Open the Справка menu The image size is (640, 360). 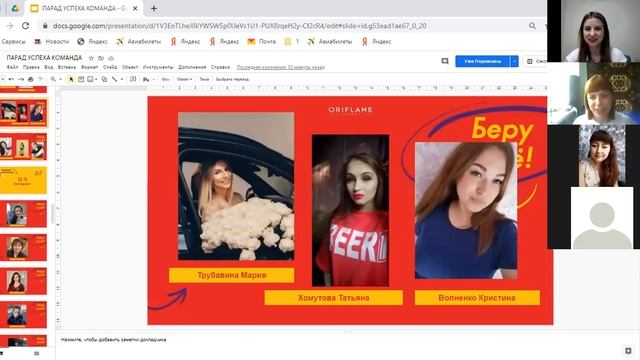pos(220,67)
